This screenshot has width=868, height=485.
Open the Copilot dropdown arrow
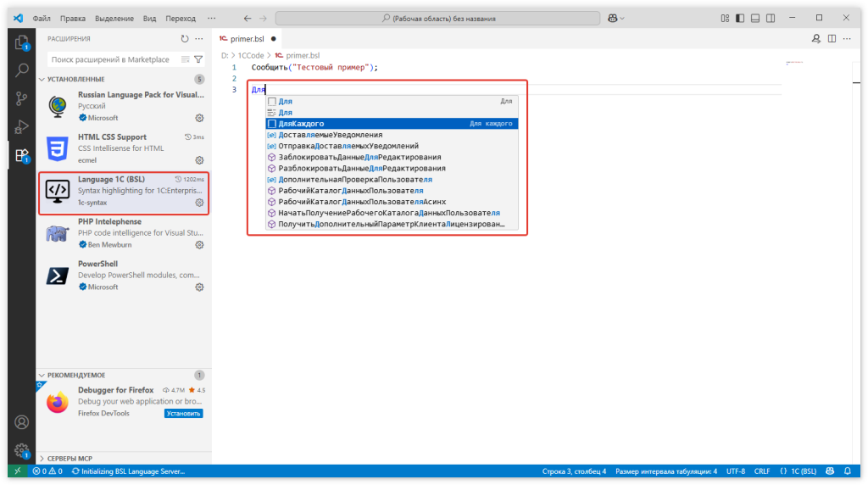(x=622, y=19)
